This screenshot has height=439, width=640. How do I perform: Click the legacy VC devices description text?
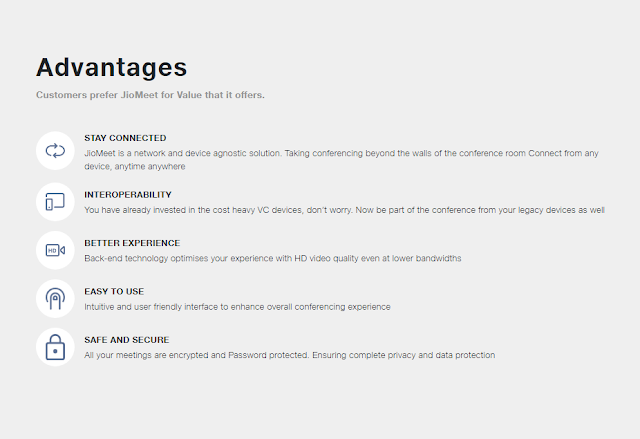[x=344, y=210]
